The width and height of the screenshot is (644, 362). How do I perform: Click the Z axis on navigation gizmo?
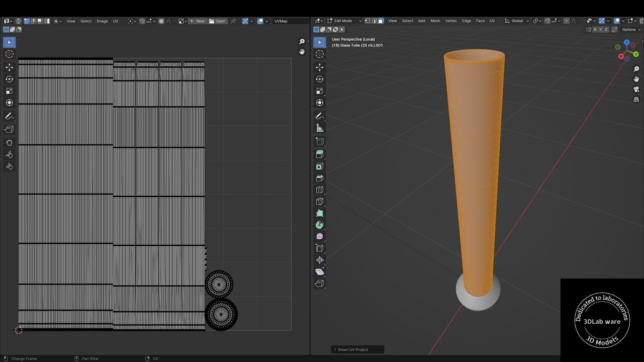pyautogui.click(x=627, y=43)
